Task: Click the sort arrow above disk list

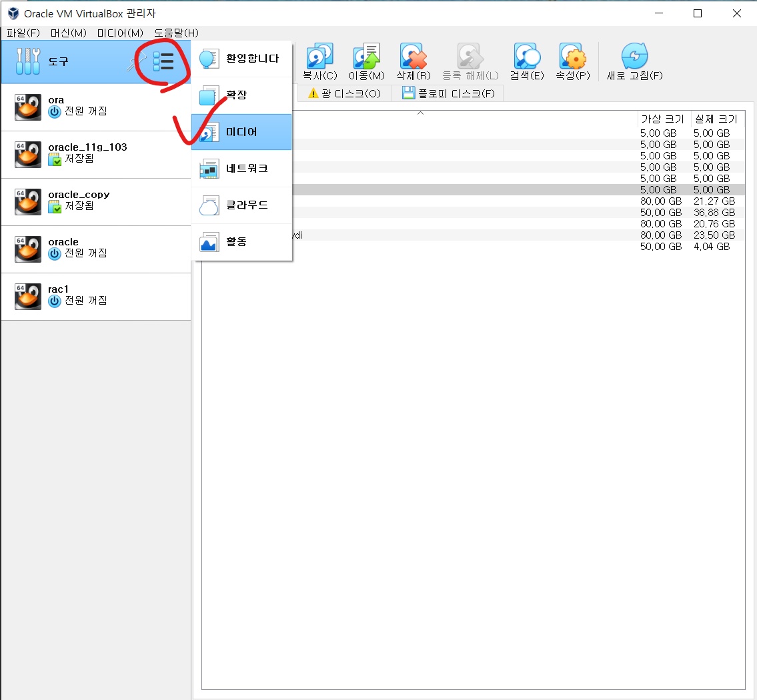Action: 420,113
